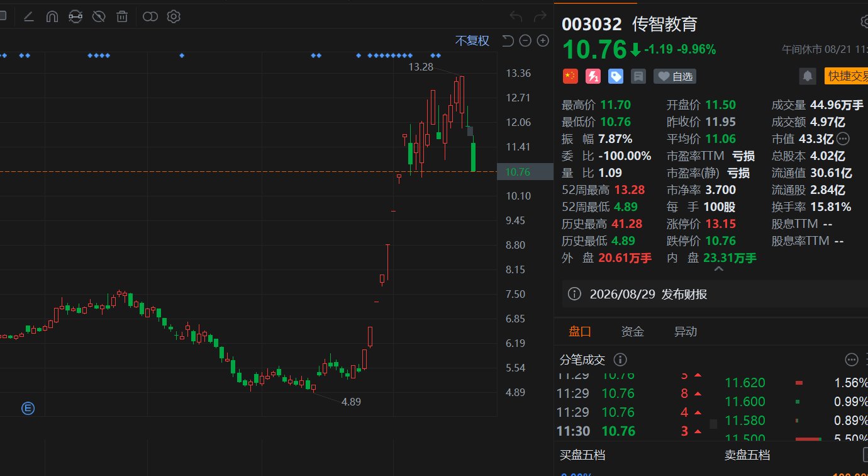The image size is (868, 476).
Task: Collapse the quote details with up chevron
Action: click(718, 269)
